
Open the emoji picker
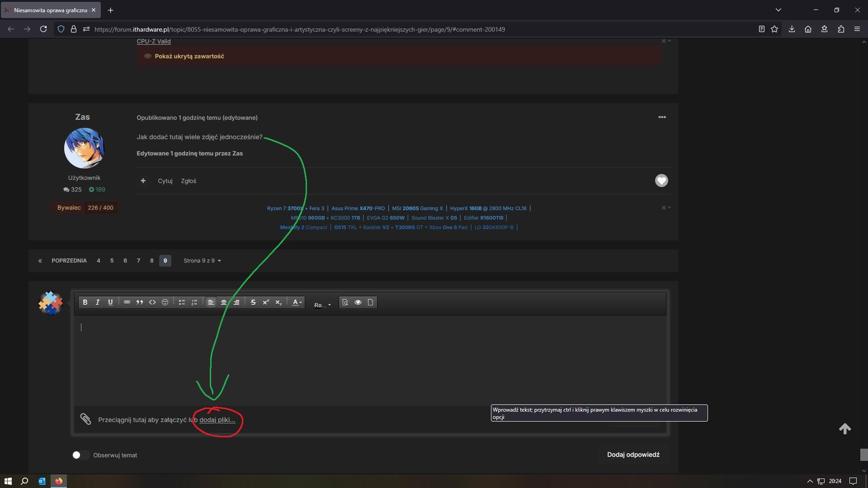pyautogui.click(x=165, y=302)
